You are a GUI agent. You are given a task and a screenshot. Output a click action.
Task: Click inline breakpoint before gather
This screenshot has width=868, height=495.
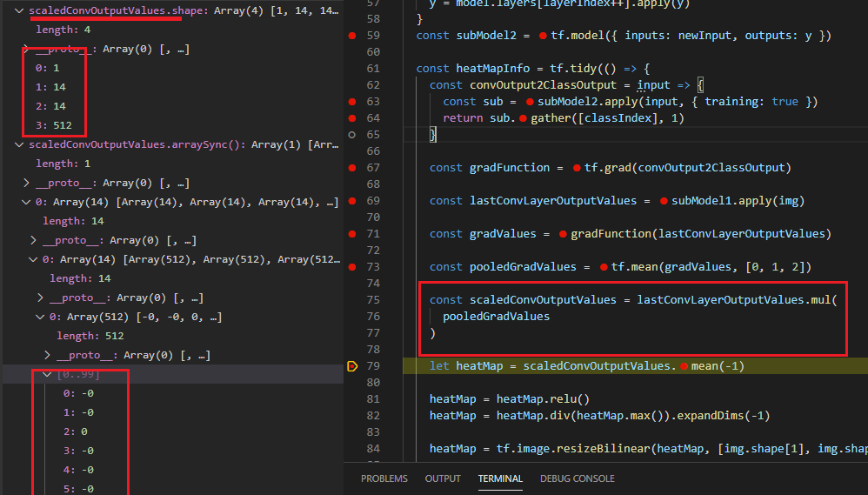523,118
